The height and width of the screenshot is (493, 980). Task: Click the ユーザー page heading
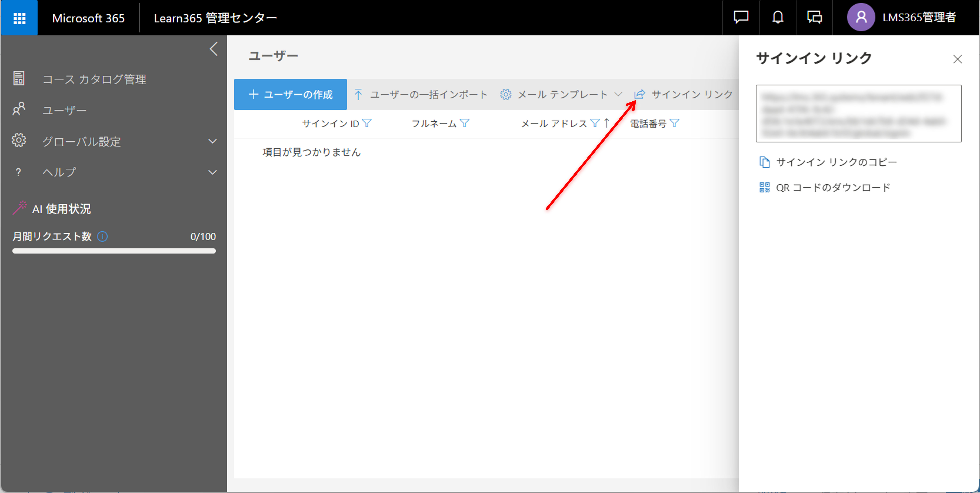(x=273, y=56)
